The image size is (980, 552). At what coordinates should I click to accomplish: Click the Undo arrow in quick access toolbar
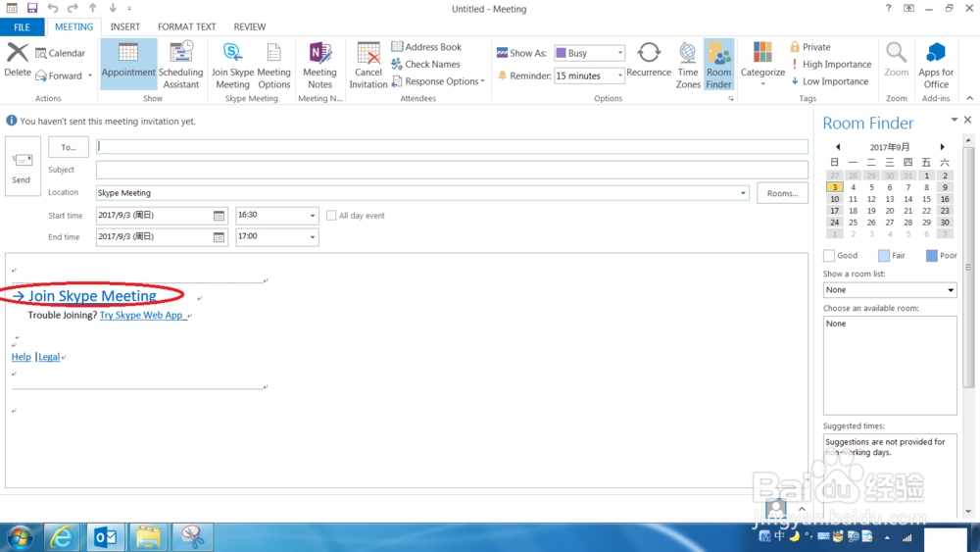tap(53, 8)
